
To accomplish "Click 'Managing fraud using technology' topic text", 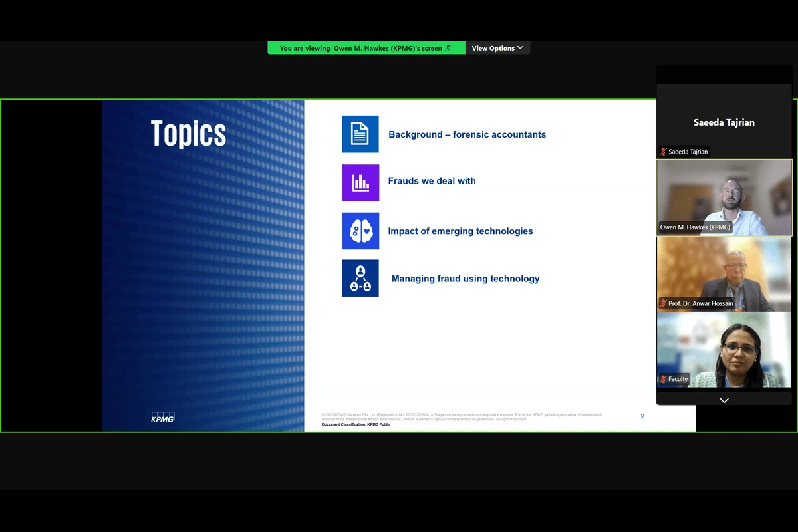I will 465,279.
